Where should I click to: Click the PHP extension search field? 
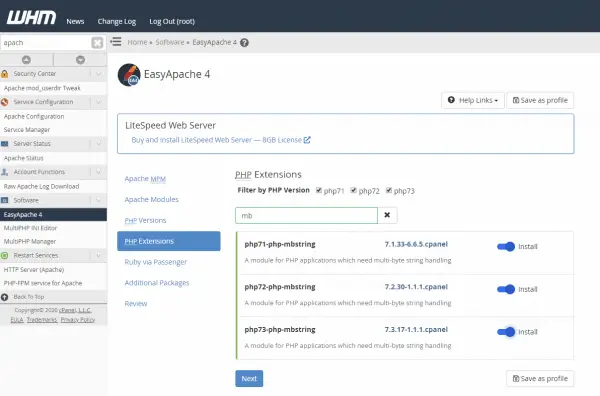coord(307,215)
